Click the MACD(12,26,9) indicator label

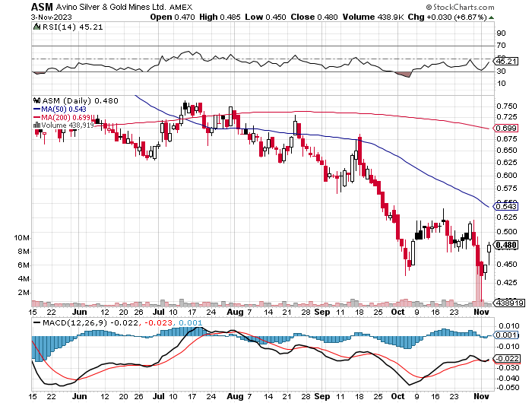[74, 322]
